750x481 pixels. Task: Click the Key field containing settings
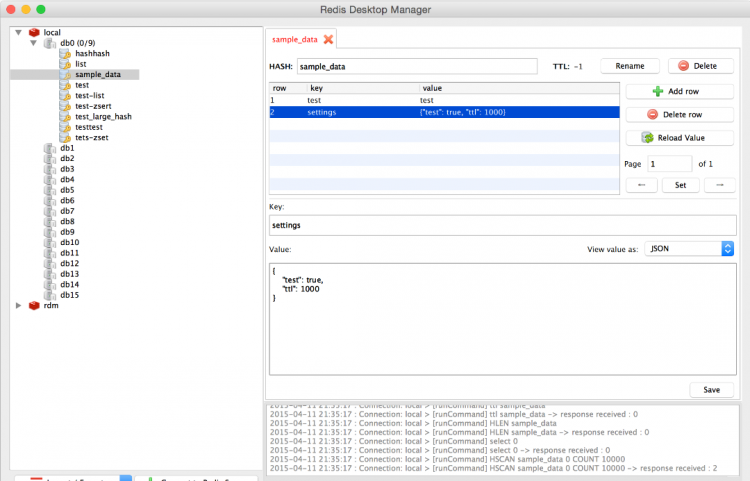[503, 225]
